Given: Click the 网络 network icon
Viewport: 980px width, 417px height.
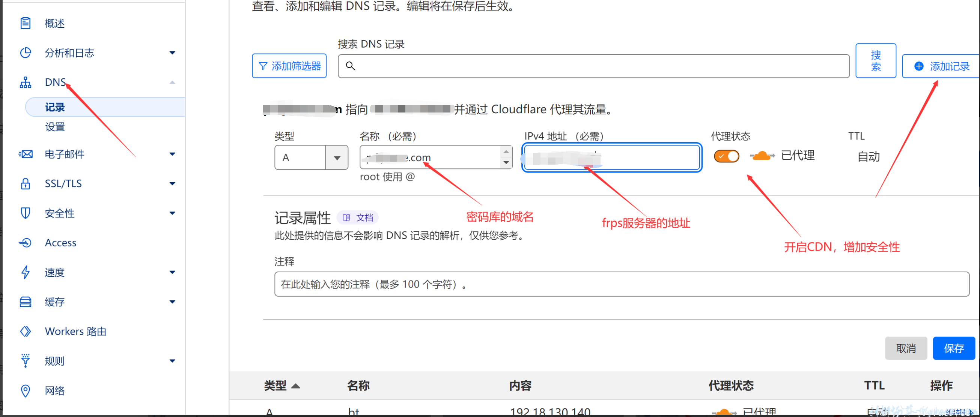Looking at the screenshot, I should click(x=25, y=390).
